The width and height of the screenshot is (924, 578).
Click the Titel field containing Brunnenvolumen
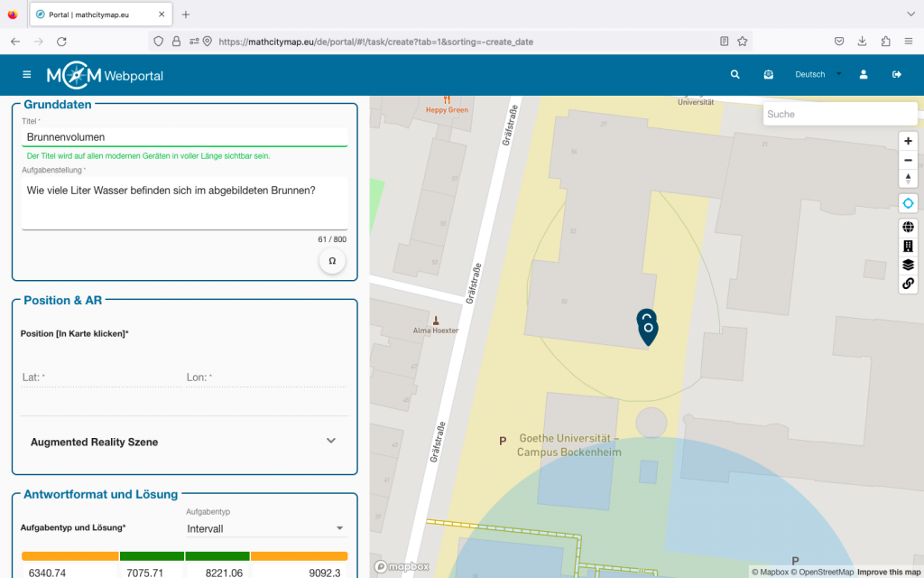(184, 137)
